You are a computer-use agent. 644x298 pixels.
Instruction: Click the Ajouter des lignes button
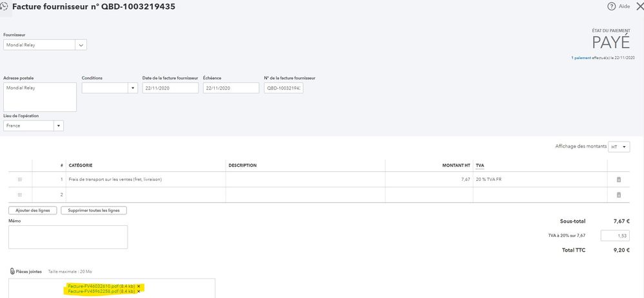32,210
